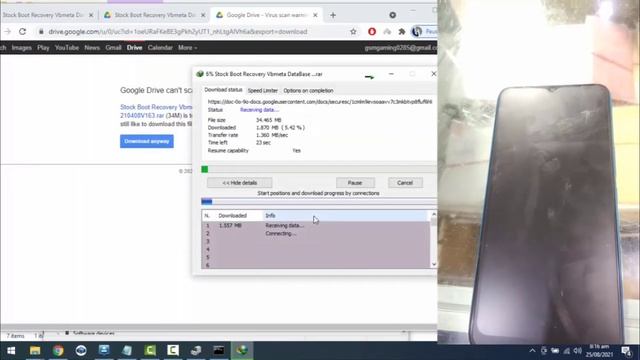Reload the Google Drive page
Viewport: 640px width, 360px height.
point(22,31)
